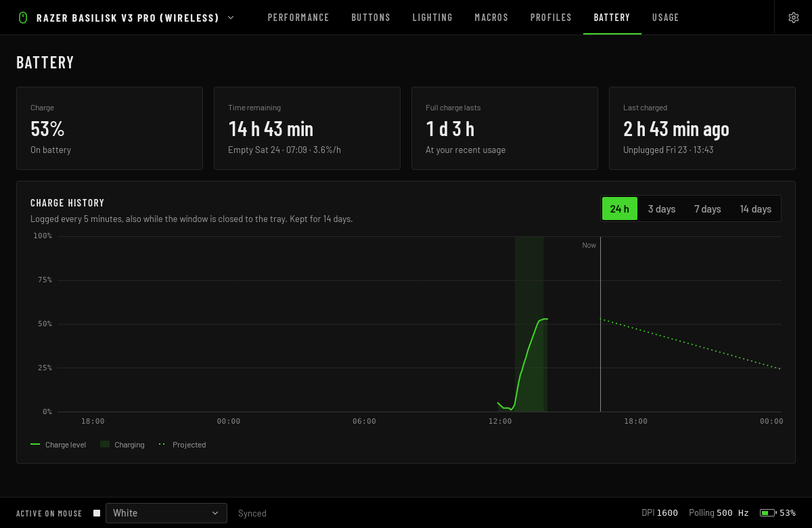Open the Buttons tab
Image resolution: width=812 pixels, height=528 pixels.
(371, 18)
